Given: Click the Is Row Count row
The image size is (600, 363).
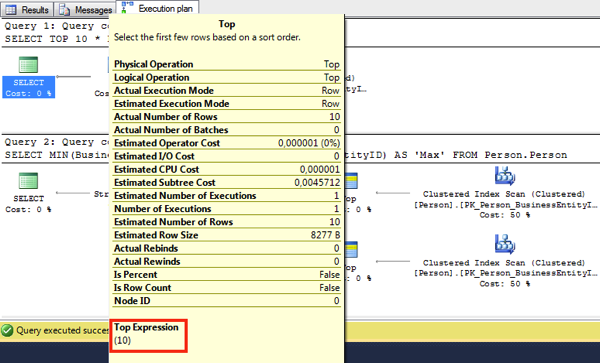Looking at the screenshot, I should click(227, 288).
